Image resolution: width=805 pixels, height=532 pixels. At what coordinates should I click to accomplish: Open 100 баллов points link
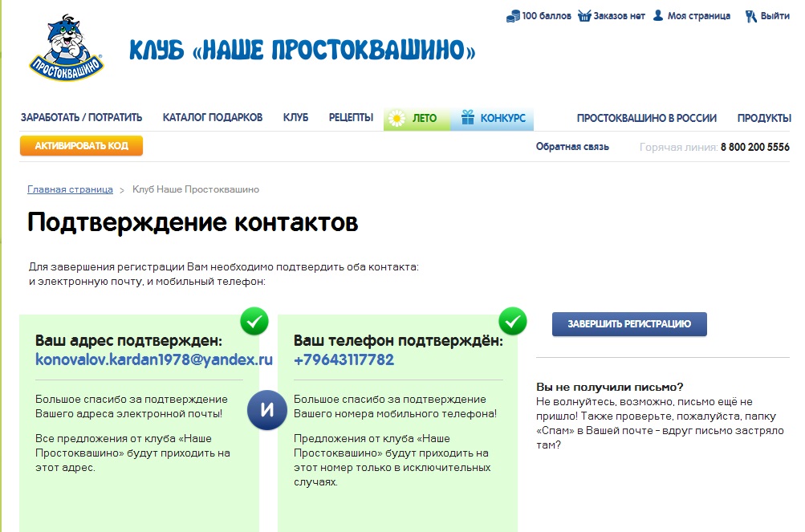click(x=547, y=16)
